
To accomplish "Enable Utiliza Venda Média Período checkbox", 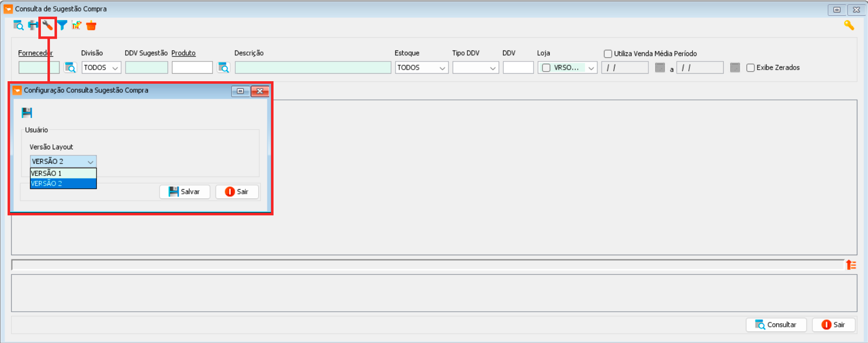I will 608,54.
